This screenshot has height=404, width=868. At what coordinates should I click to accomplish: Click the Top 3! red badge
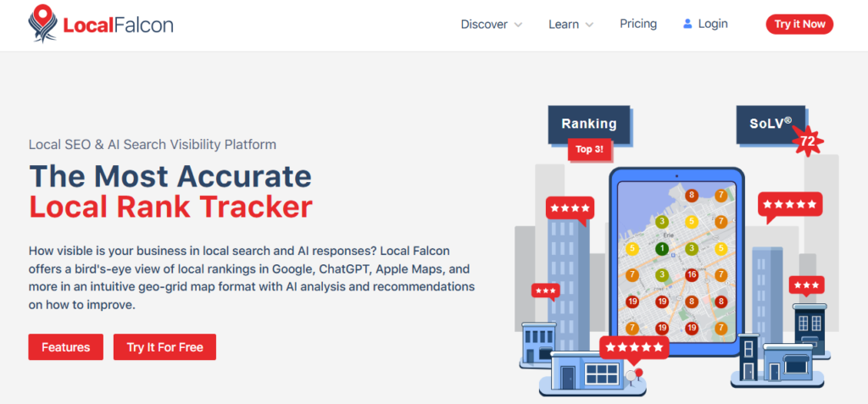589,149
